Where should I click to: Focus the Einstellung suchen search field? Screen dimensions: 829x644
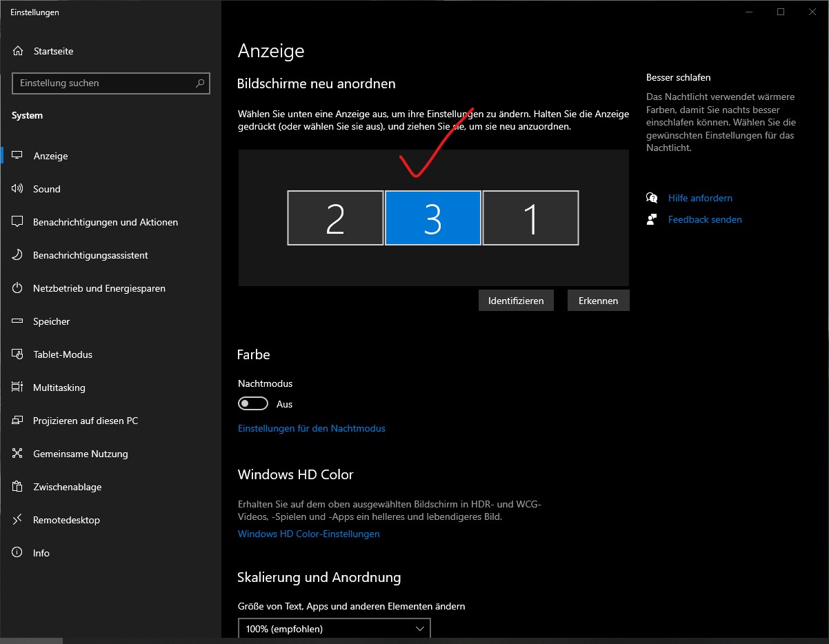pyautogui.click(x=111, y=83)
